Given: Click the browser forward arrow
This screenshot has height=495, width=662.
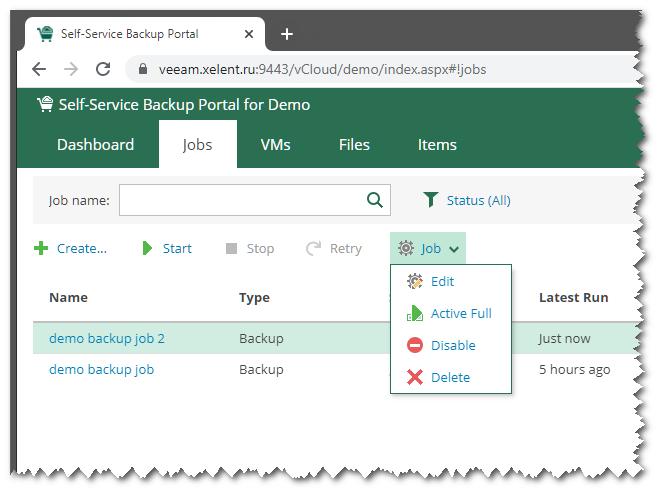Looking at the screenshot, I should 71,69.
